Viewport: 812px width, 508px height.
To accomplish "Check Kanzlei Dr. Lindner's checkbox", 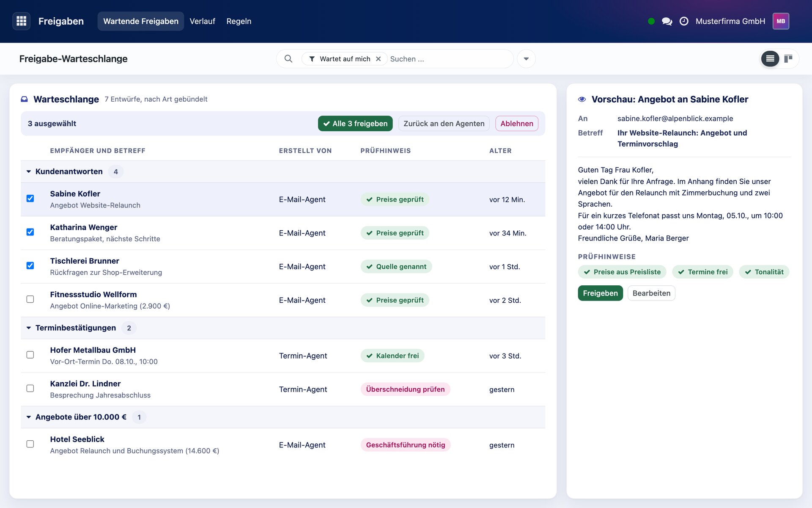I will (x=30, y=388).
